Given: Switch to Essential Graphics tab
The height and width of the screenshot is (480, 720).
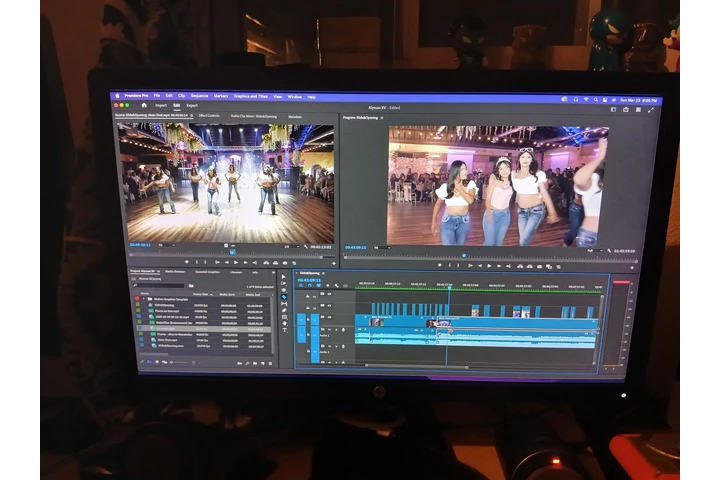Looking at the screenshot, I should point(208,272).
